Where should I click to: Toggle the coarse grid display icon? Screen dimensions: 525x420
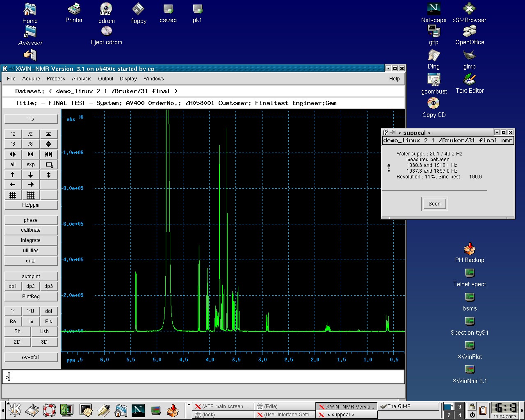click(13, 195)
